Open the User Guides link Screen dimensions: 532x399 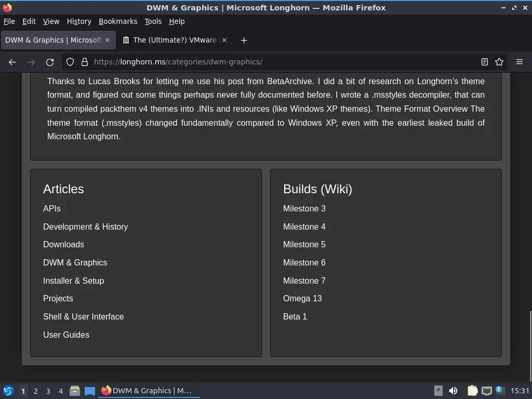[x=66, y=335]
